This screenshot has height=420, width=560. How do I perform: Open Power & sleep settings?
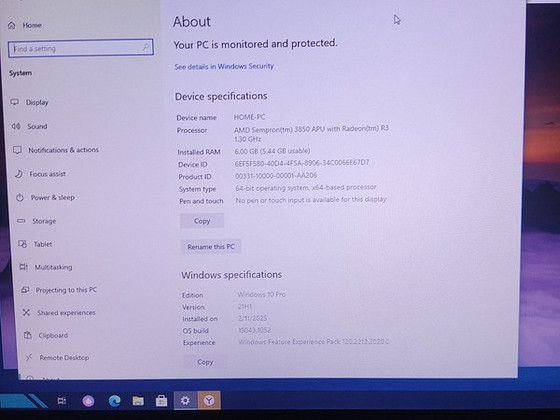tap(45, 198)
